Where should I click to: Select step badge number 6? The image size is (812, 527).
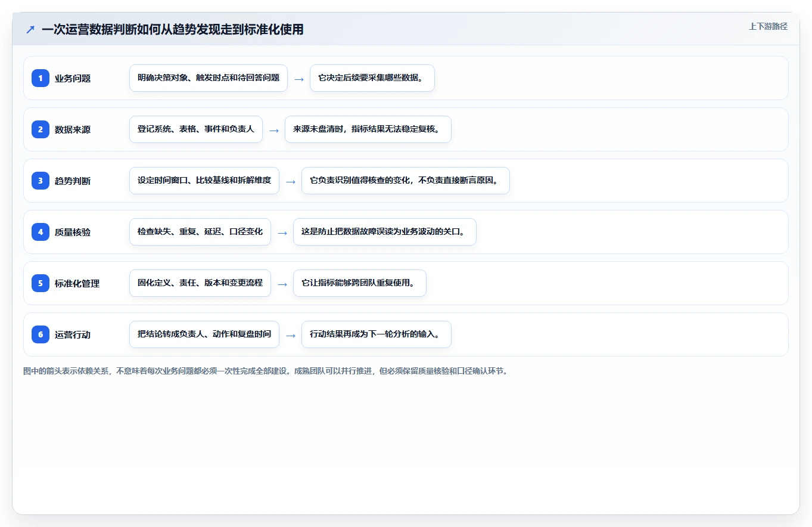(41, 334)
